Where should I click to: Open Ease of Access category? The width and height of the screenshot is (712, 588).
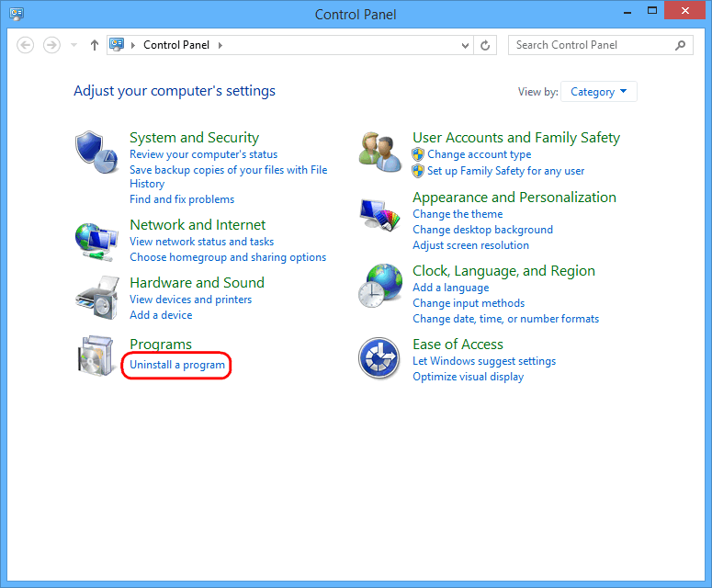[x=458, y=345]
